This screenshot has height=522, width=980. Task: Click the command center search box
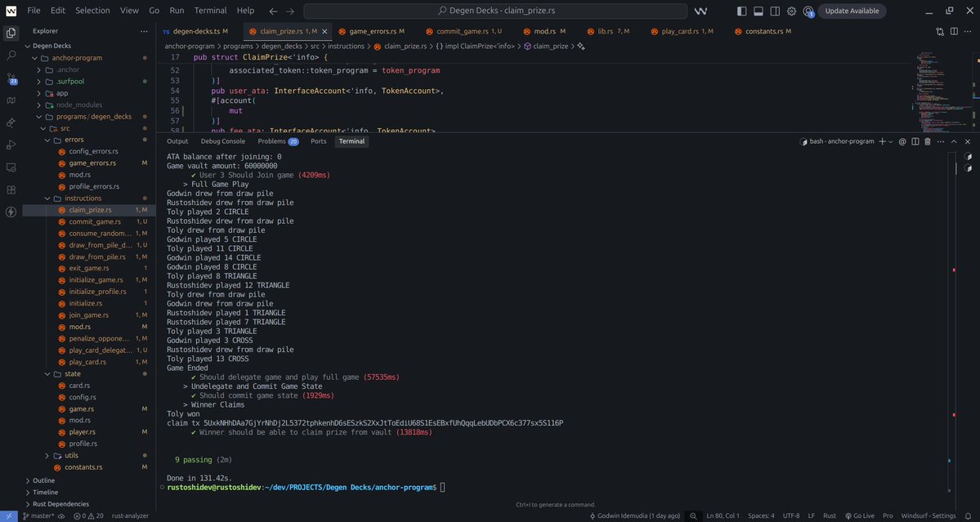[x=495, y=11]
